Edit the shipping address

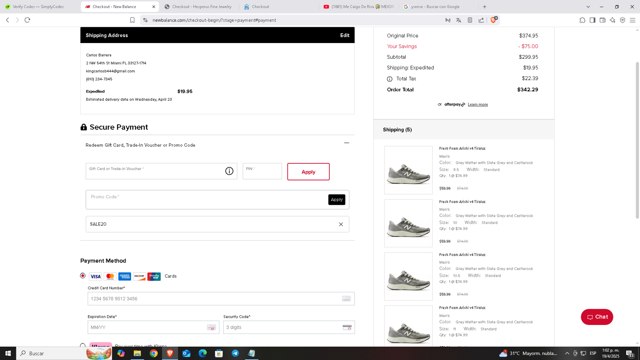[x=344, y=36]
